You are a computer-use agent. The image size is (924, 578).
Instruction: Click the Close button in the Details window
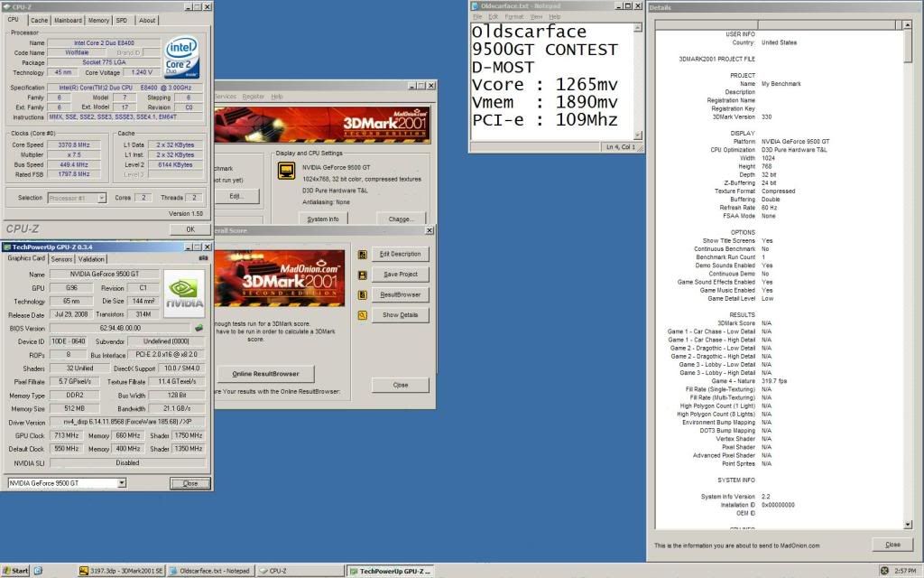point(892,545)
